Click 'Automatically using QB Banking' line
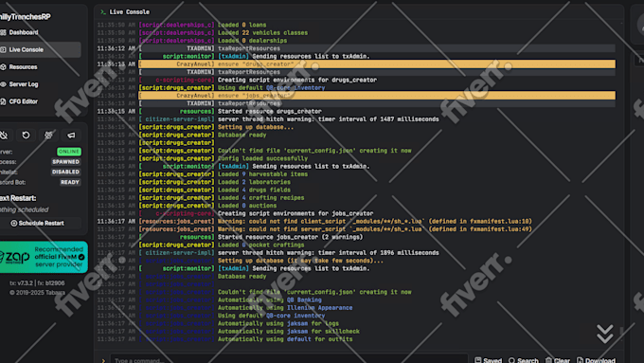 [x=269, y=300]
